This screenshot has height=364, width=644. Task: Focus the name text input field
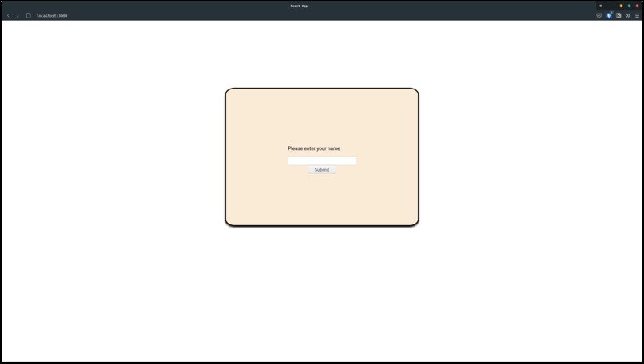[321, 161]
